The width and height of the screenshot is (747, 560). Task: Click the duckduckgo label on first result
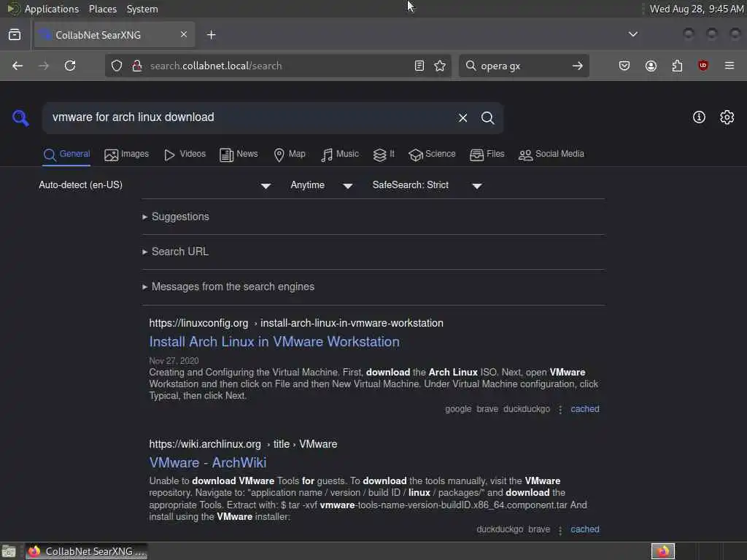point(527,409)
